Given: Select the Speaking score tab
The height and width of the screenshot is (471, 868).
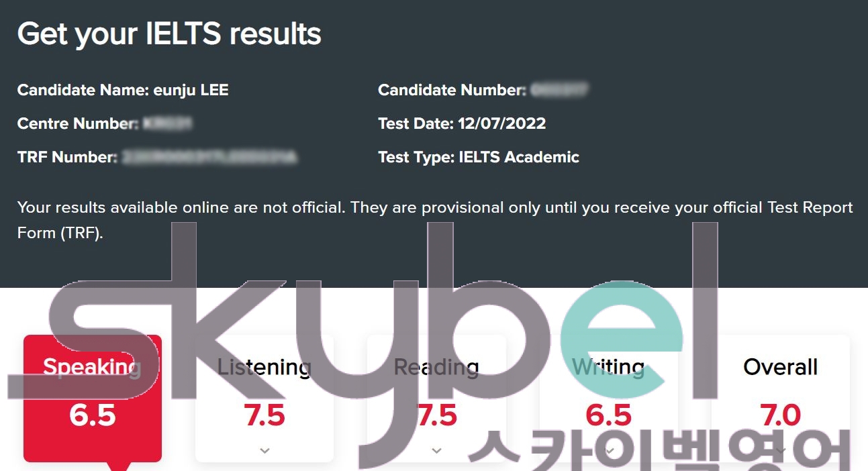Looking at the screenshot, I should pos(93,399).
